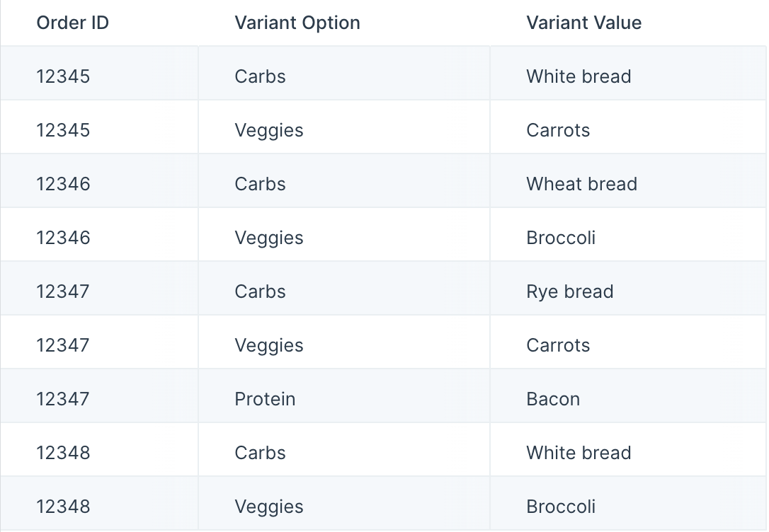The height and width of the screenshot is (532, 769).
Task: Select the 12347 ID in the Bacon row
Action: (99, 395)
